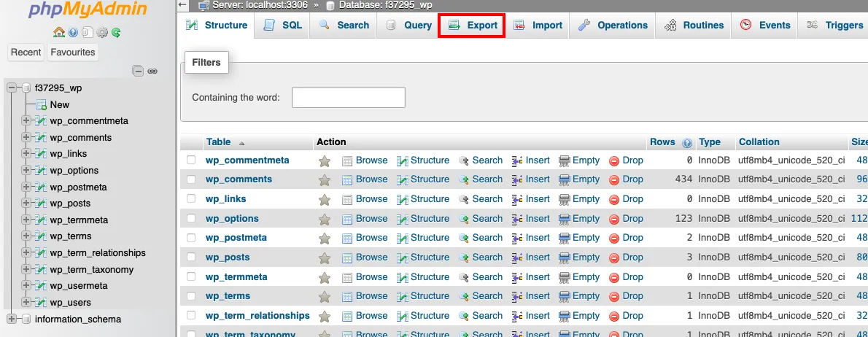This screenshot has height=337, width=868.
Task: Click the Database f37295_wp breadcrumb link
Action: (x=385, y=6)
